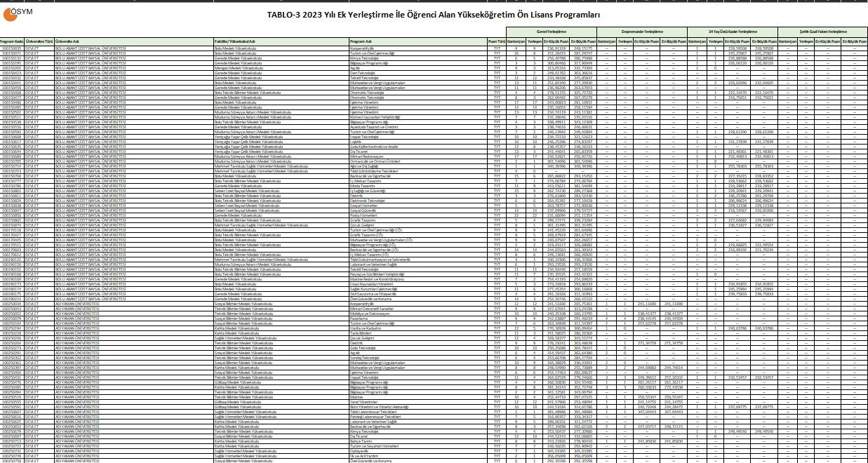The height and width of the screenshot is (463, 868).
Task: Select program code cell 100250194
Action: click(x=12, y=328)
